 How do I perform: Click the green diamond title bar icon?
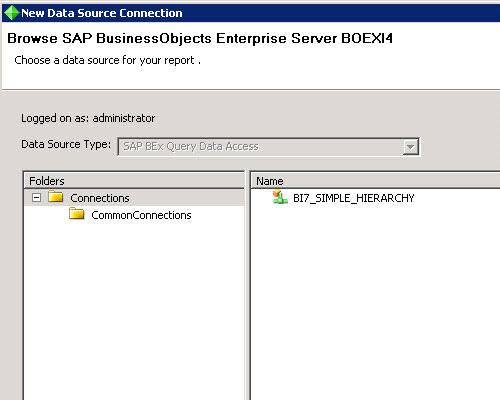(11, 13)
